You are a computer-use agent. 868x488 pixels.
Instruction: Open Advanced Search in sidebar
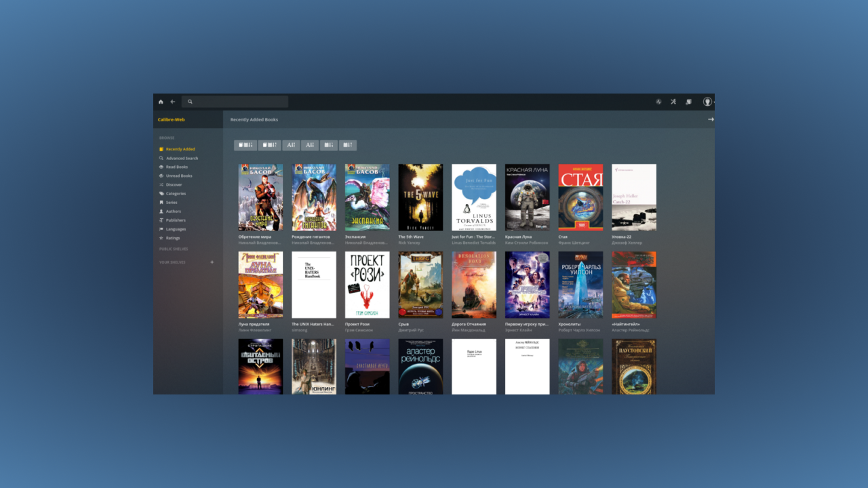[x=182, y=158]
